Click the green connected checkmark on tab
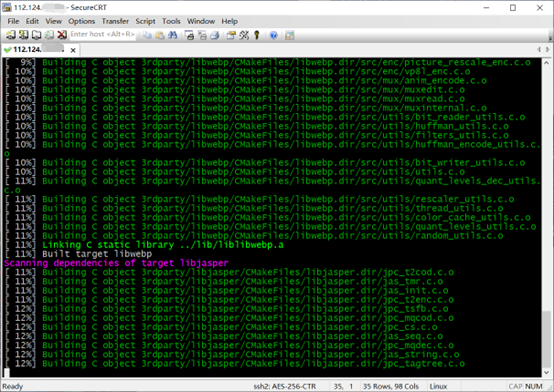This screenshot has height=392, width=554. pos(7,50)
